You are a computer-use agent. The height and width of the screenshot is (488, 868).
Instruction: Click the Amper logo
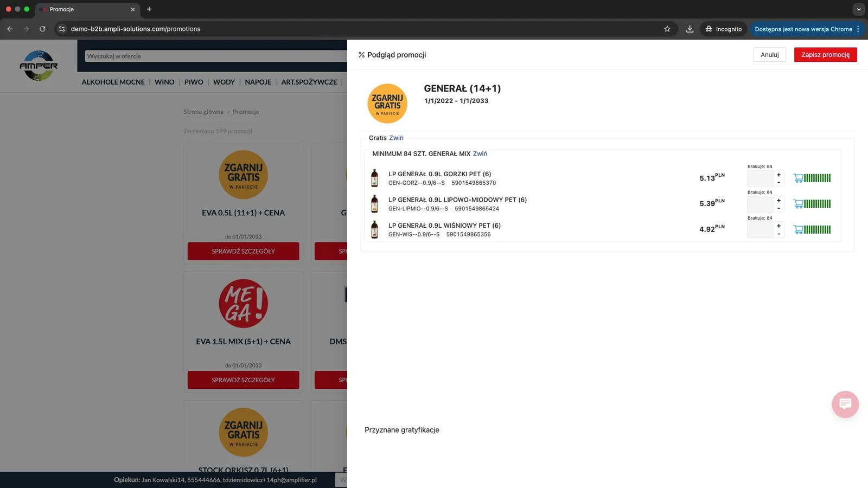pyautogui.click(x=39, y=66)
